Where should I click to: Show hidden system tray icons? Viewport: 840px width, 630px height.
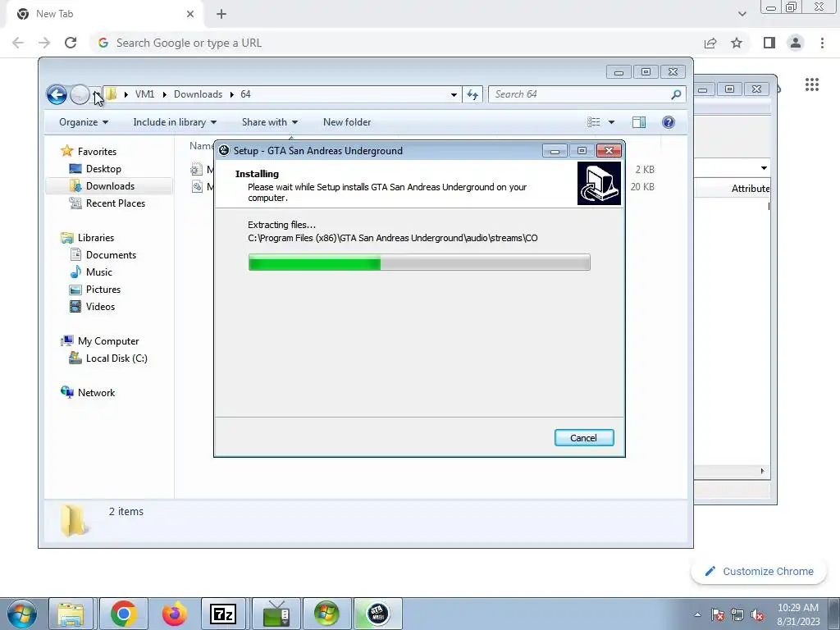(697, 614)
